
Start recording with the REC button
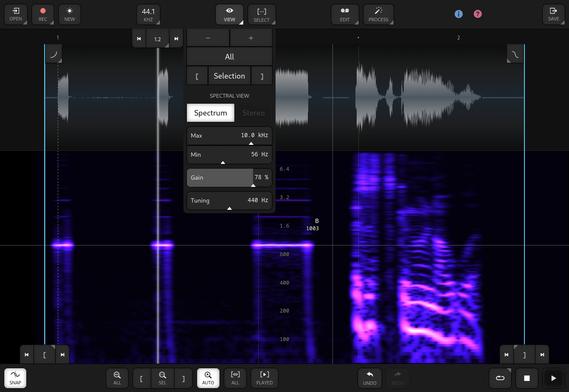43,14
